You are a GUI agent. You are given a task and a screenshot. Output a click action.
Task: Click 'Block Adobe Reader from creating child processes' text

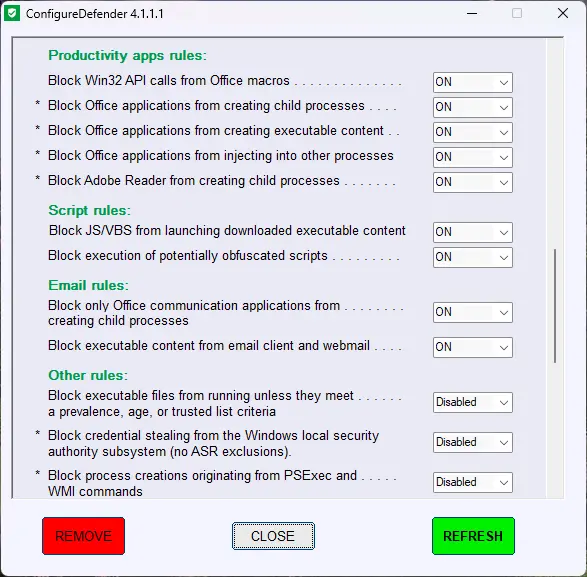194,181
